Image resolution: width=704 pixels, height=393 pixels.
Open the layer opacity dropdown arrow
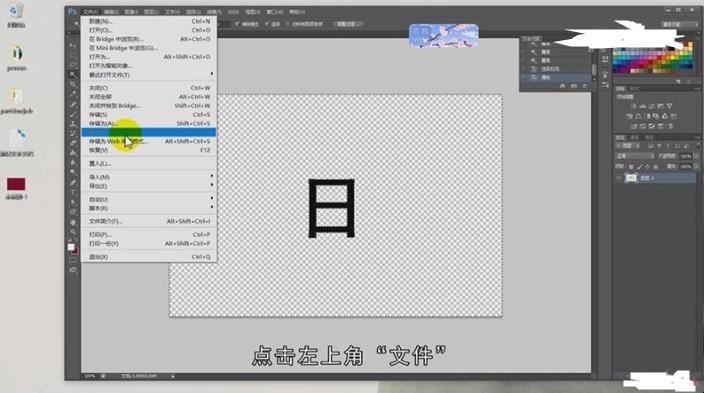click(x=696, y=156)
